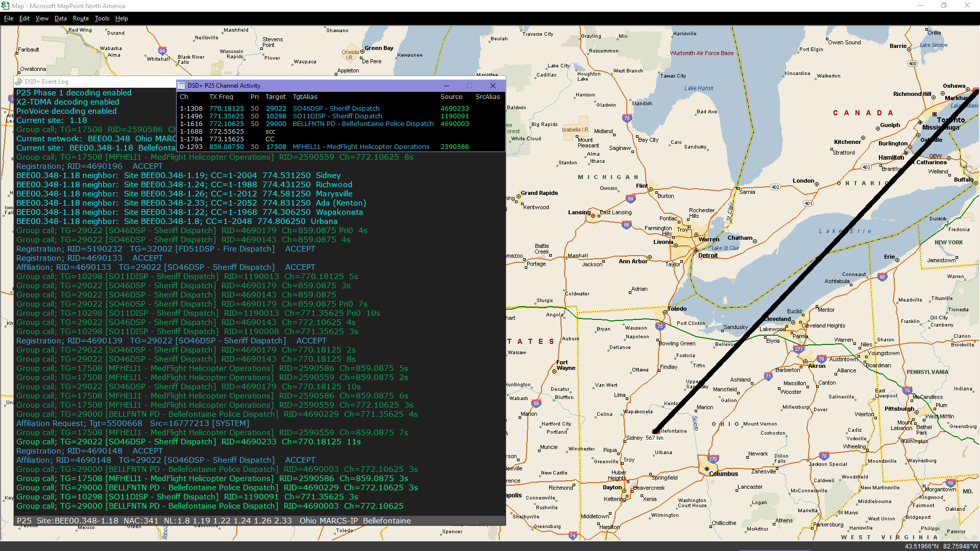Click Registration RID=5190232 Fire Dispatch line

click(166, 249)
